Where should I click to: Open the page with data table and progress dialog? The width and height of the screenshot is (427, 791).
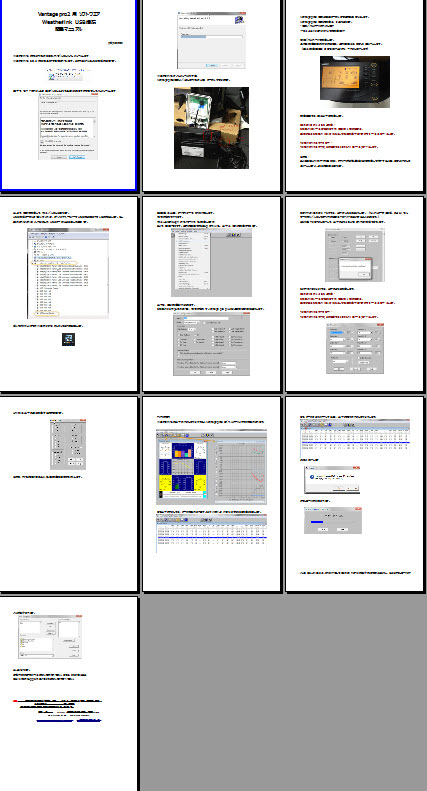tap(355, 493)
